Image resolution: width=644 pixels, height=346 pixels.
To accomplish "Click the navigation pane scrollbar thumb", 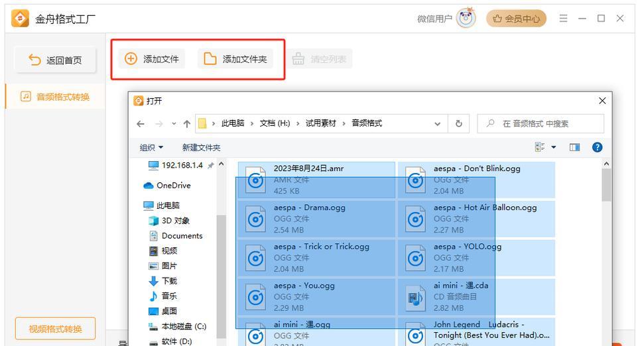I will coord(222,275).
